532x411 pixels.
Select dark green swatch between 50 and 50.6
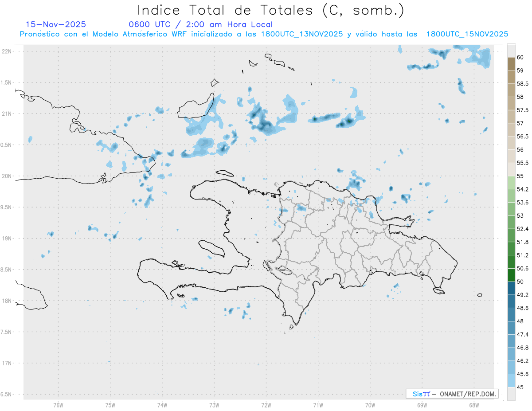(x=511, y=275)
